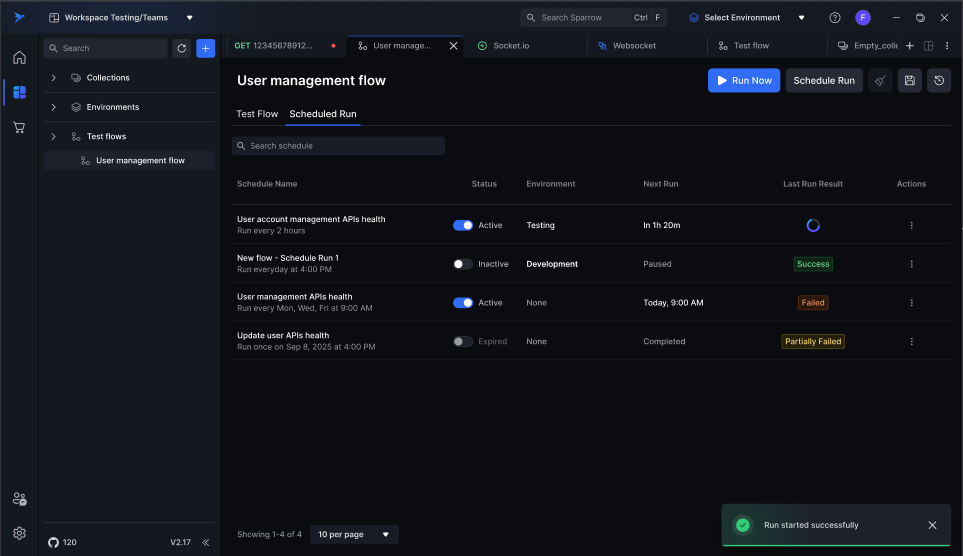Screen dimensions: 963x556
Task: Click the blue plus button in sidebar
Action: point(205,48)
